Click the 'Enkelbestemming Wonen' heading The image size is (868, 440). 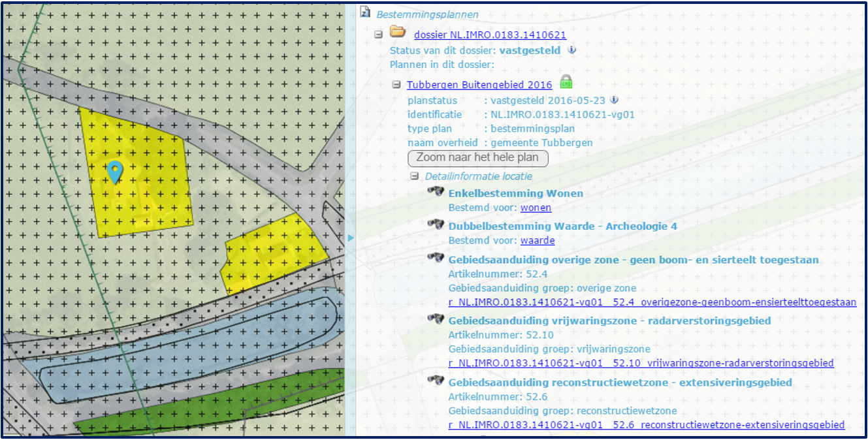click(516, 193)
